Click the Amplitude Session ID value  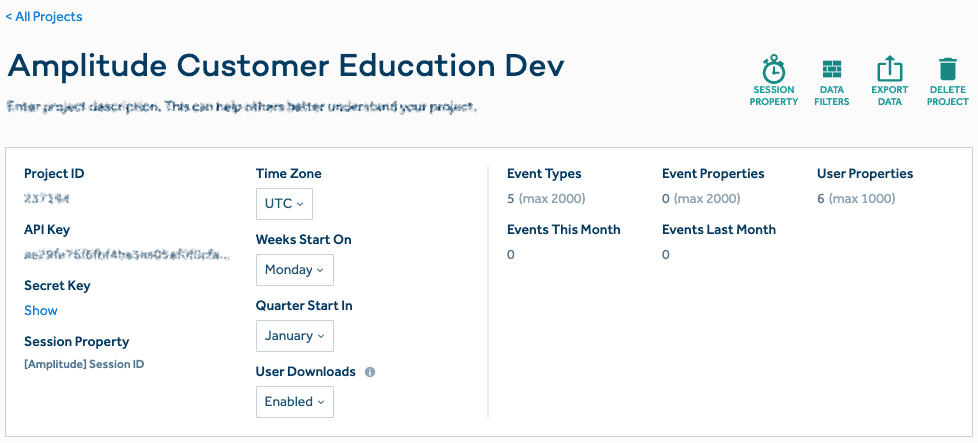click(x=84, y=364)
